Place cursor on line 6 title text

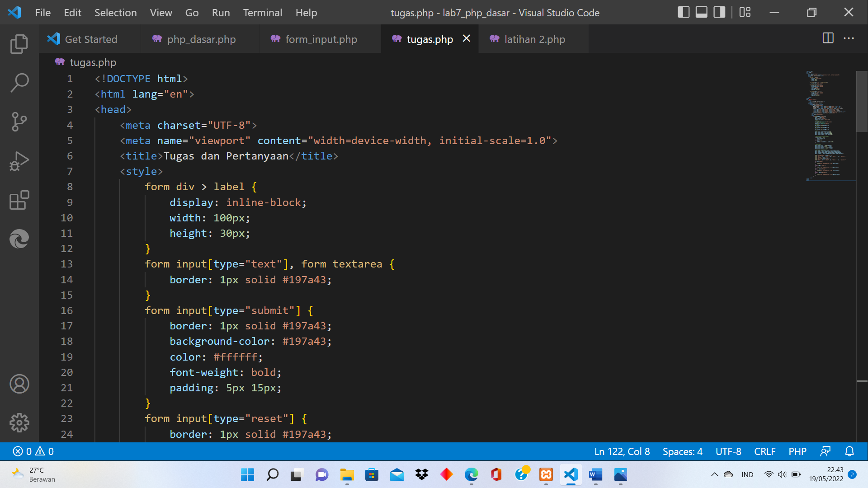click(x=226, y=156)
